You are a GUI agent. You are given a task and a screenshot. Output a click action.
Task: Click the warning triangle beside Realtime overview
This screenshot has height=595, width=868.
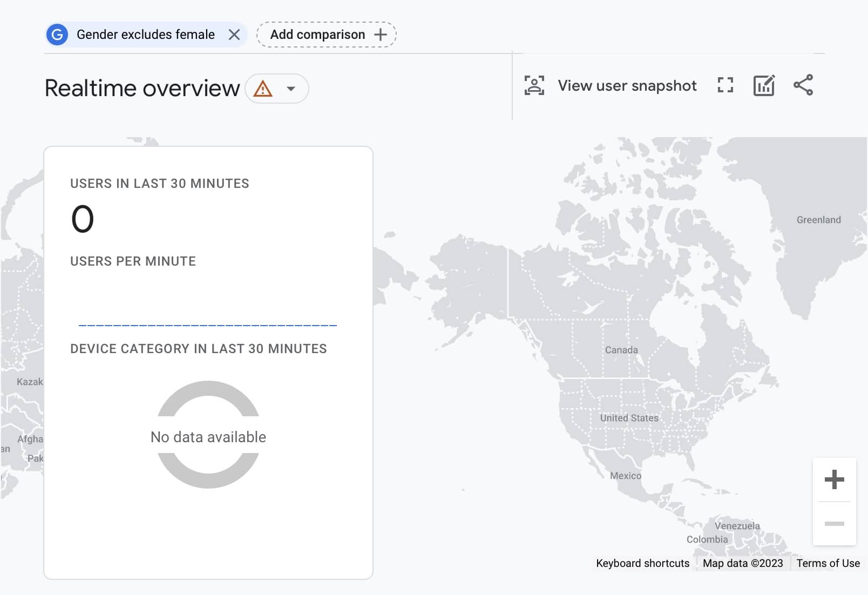(x=263, y=88)
